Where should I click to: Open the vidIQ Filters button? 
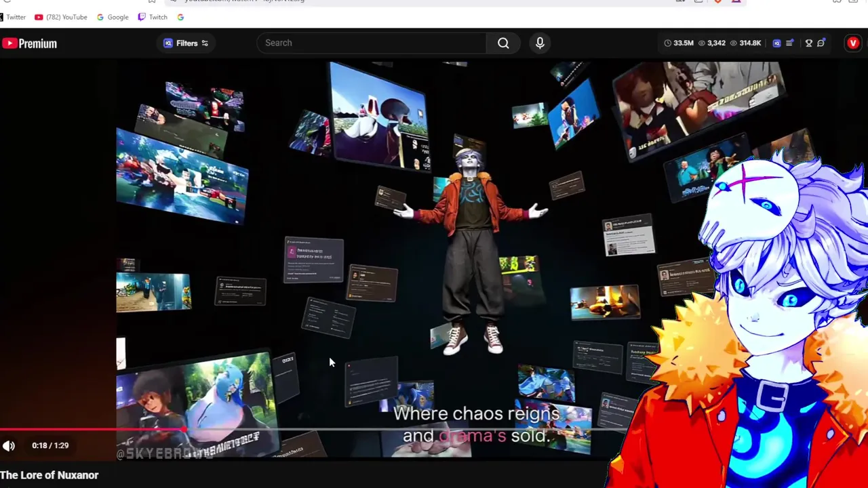(x=186, y=43)
